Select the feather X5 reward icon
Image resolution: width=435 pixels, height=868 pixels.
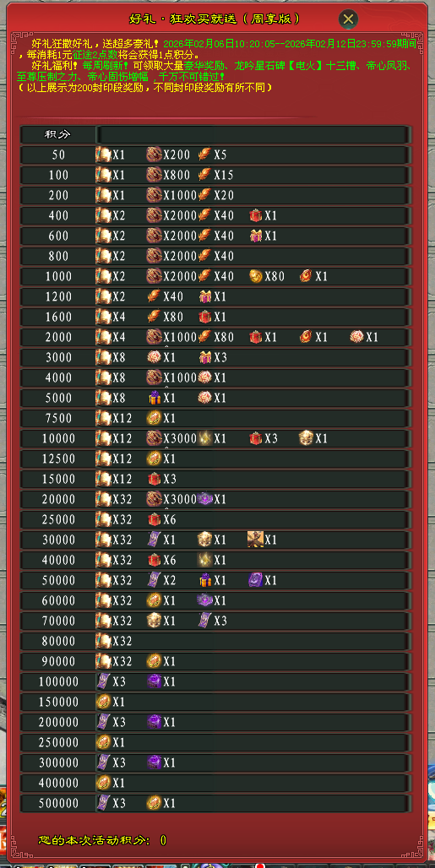point(204,155)
